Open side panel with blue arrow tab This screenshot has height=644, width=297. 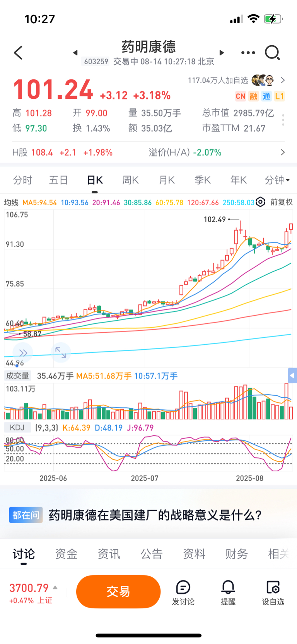coord(292,375)
